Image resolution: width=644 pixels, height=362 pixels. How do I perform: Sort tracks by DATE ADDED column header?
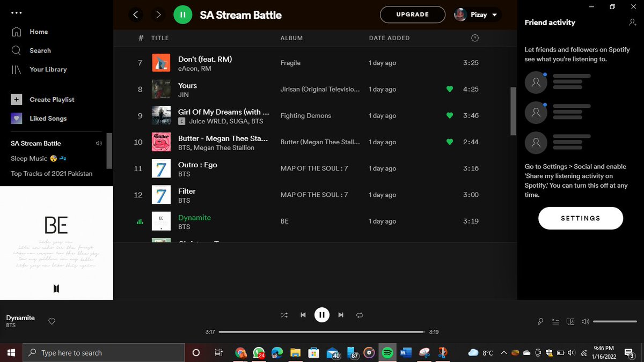[389, 38]
